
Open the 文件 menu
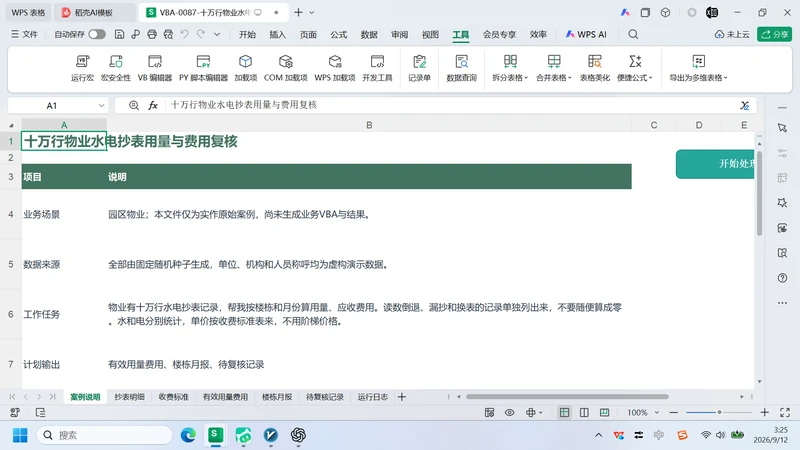point(24,34)
